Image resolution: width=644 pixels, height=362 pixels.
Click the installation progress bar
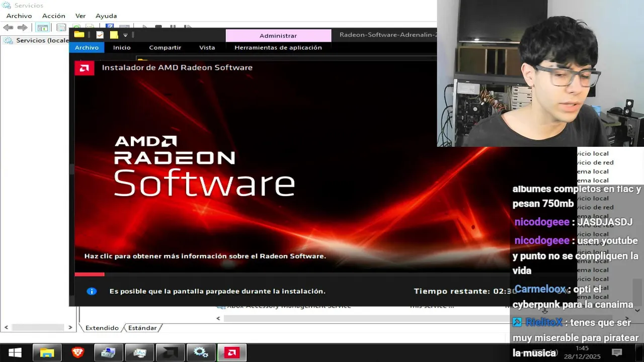(x=292, y=274)
